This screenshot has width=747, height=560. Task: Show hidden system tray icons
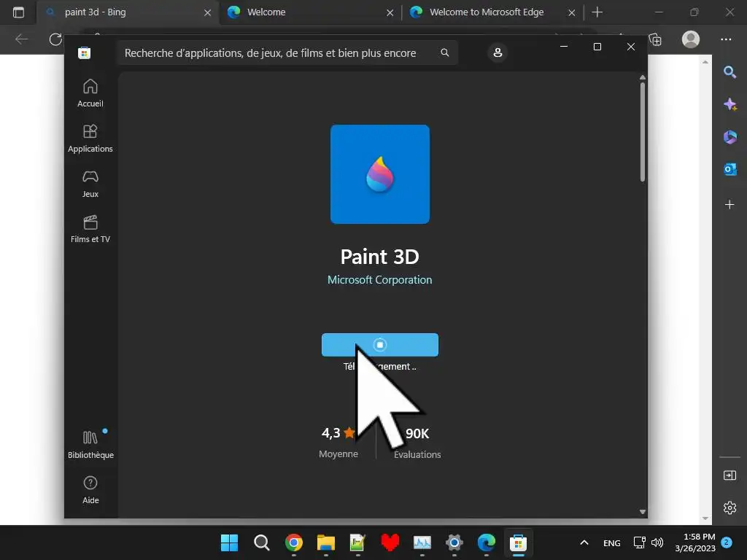point(584,542)
